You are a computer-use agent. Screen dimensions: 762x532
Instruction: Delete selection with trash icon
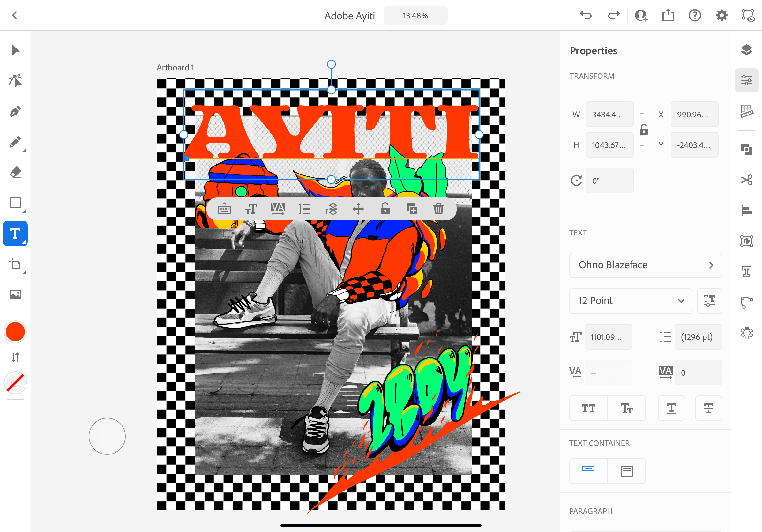coord(438,209)
